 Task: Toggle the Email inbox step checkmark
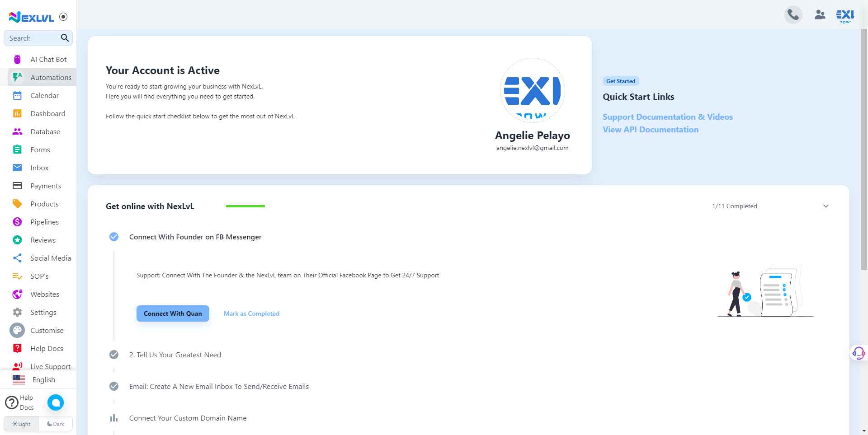114,386
